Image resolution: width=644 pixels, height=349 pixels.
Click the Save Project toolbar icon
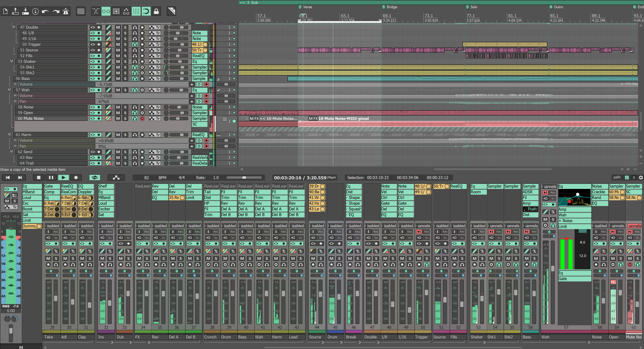(x=25, y=11)
